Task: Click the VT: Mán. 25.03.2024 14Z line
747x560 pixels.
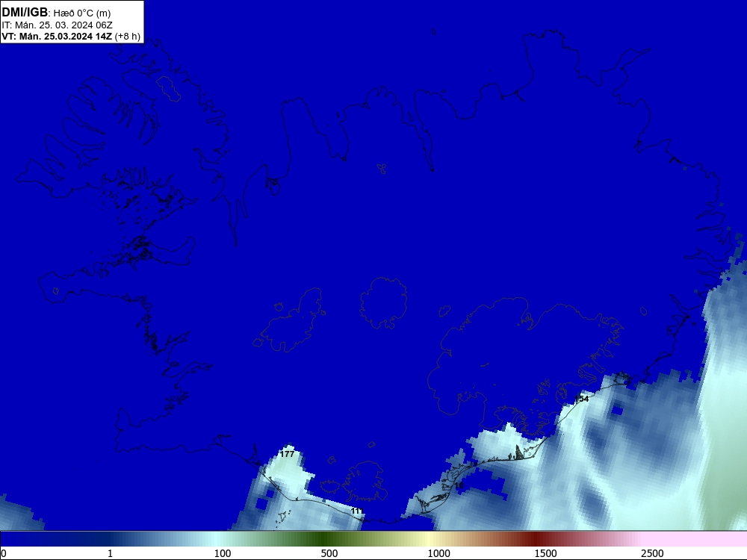Action: [71, 36]
